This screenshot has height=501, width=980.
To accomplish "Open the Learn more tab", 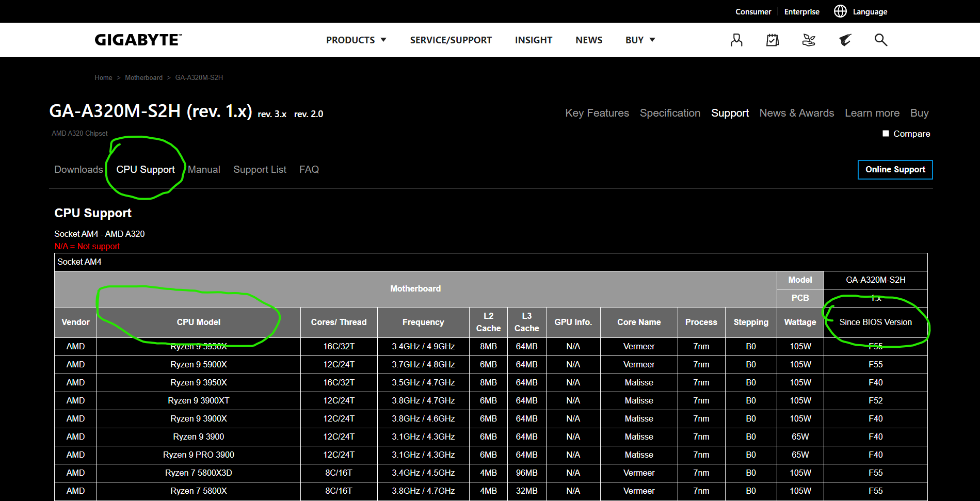I will coord(872,113).
